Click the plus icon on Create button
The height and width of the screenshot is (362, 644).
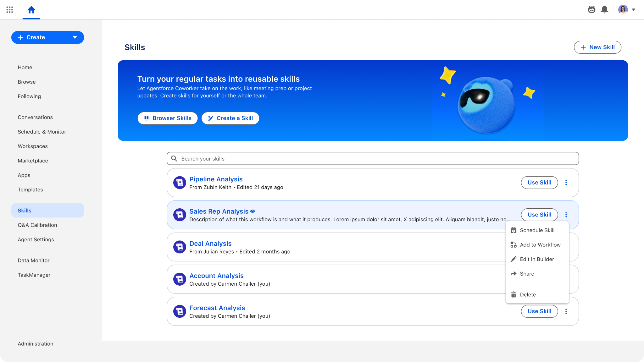click(x=21, y=37)
